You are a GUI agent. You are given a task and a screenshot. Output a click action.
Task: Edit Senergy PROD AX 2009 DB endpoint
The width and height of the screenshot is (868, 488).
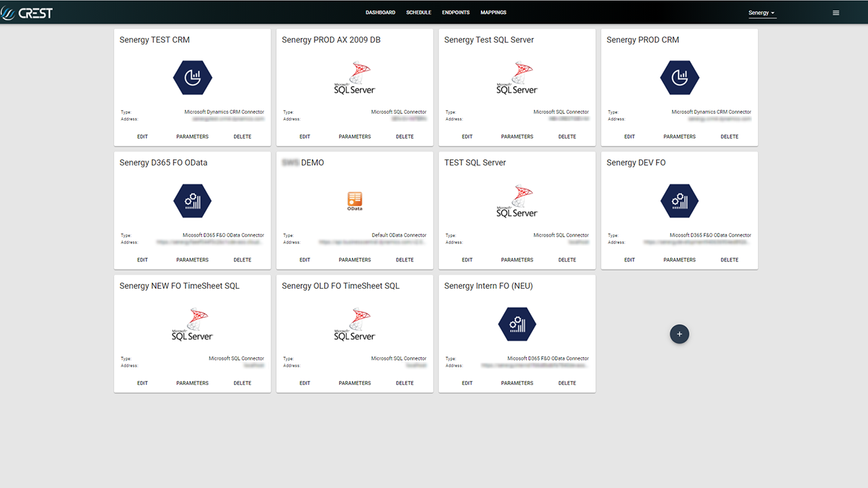(304, 136)
